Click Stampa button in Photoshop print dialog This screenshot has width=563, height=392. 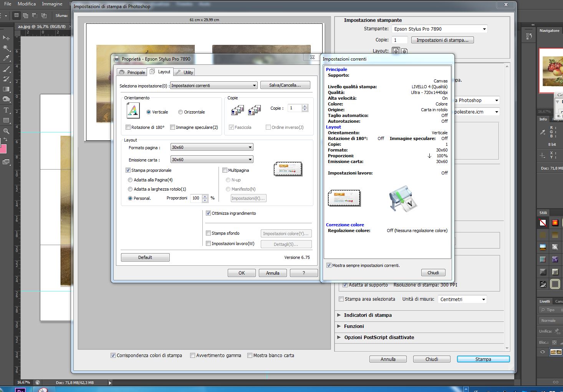pos(483,359)
